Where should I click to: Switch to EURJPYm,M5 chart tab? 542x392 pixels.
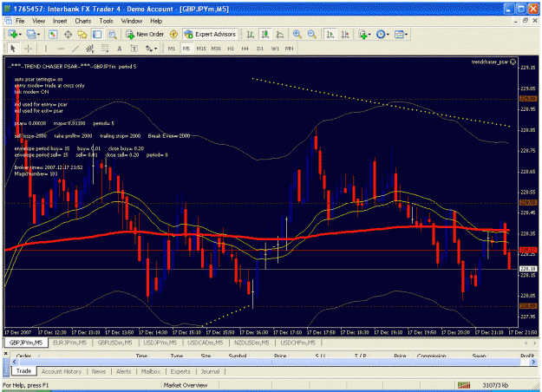[70, 343]
